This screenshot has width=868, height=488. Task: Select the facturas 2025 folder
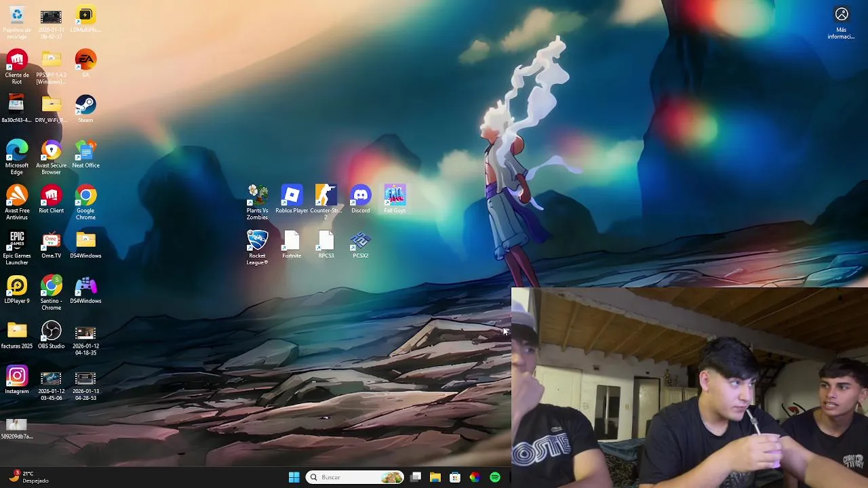(17, 335)
